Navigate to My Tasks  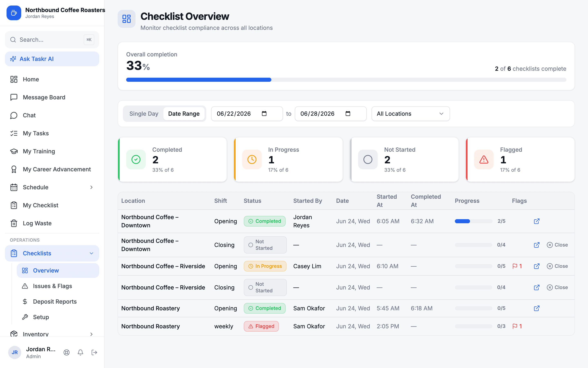tap(52, 133)
